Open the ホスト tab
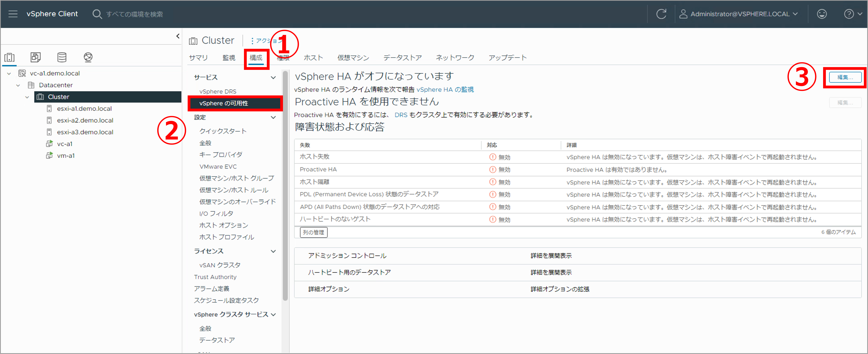This screenshot has height=354, width=868. (x=313, y=58)
